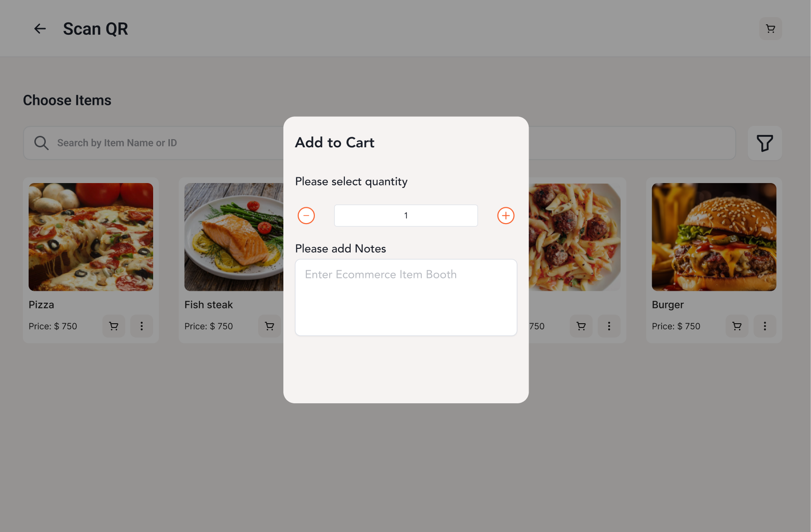Select the pasta meatballs thumbnail image
This screenshot has width=811, height=532.
[x=574, y=237]
